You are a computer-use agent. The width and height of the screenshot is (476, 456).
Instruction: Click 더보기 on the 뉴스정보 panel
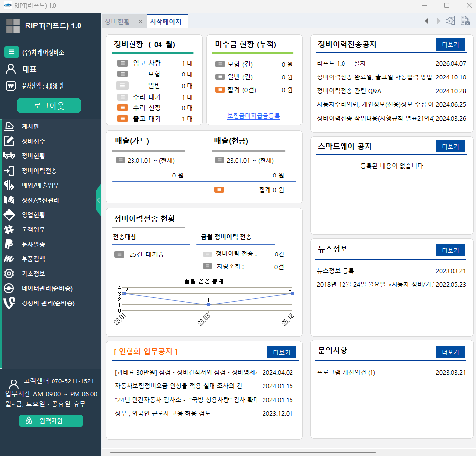(450, 251)
